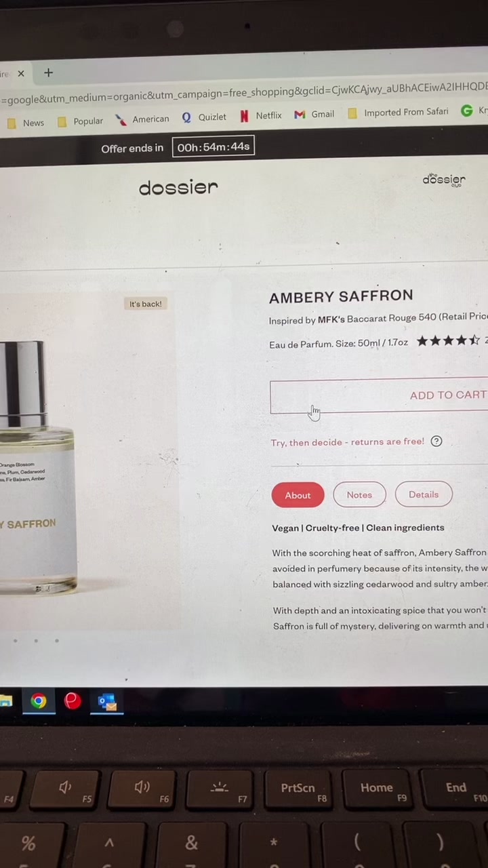Screen dimensions: 488x868
Task: Open the Netflix bookmark
Action: tap(261, 116)
